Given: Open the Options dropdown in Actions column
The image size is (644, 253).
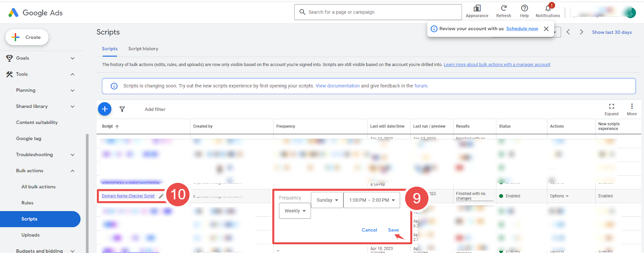Looking at the screenshot, I should 559,196.
